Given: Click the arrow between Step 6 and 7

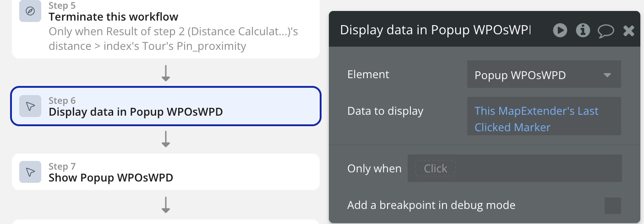Looking at the screenshot, I should click(x=166, y=139).
